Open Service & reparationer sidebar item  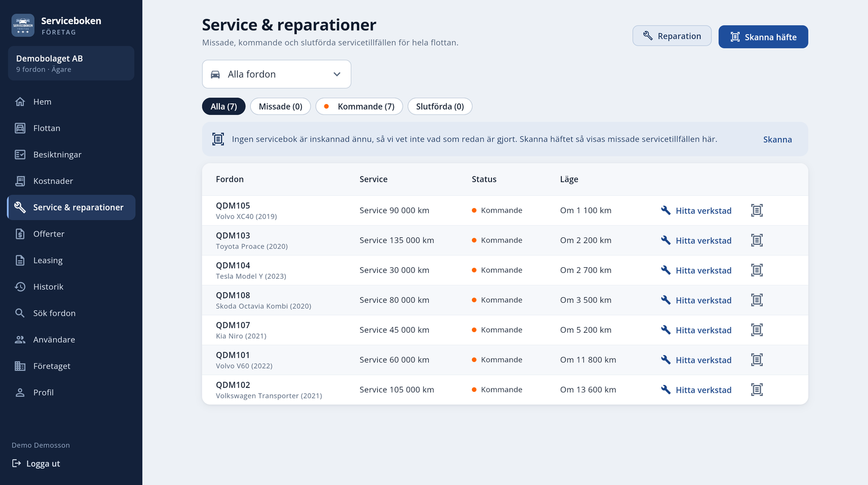tap(71, 207)
